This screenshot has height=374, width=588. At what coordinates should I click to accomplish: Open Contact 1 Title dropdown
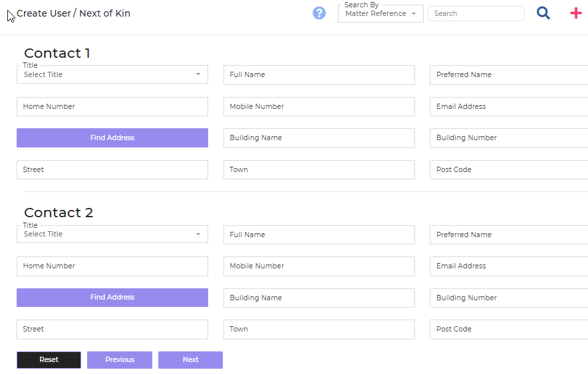point(112,74)
